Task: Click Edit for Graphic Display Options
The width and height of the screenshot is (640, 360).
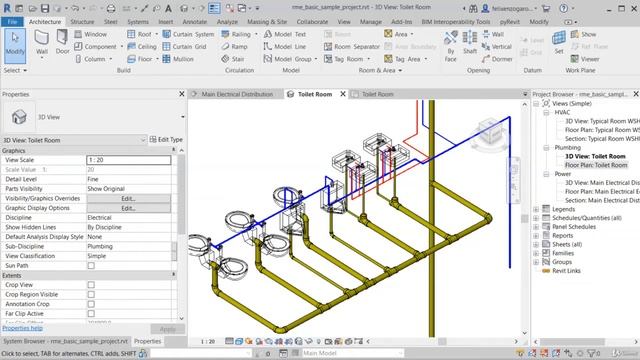Action: point(129,208)
